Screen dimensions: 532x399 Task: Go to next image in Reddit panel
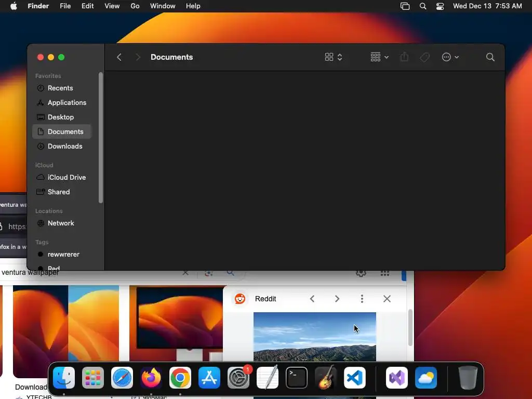tap(337, 299)
